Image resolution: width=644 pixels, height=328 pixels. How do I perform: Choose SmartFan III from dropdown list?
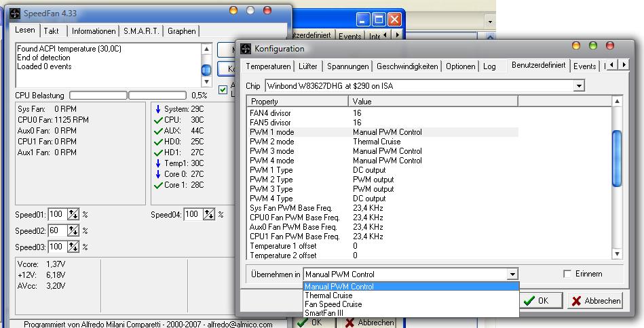(x=411, y=313)
